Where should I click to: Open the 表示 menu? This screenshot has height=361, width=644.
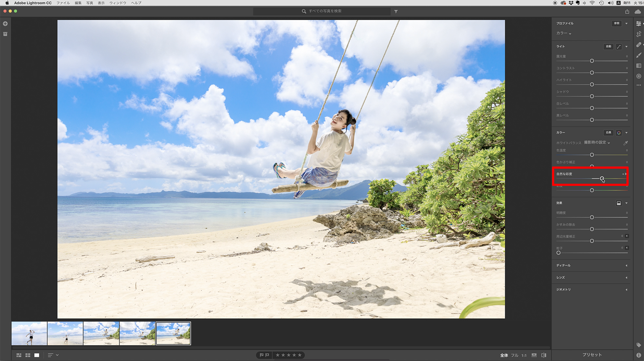tap(102, 3)
